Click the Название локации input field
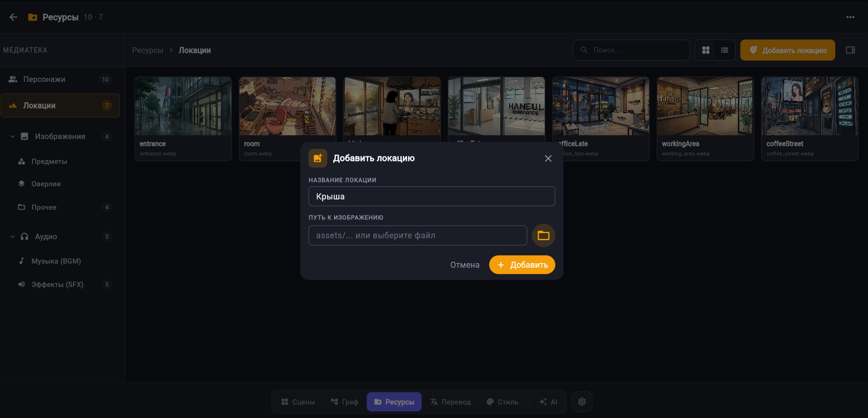The width and height of the screenshot is (868, 418). [x=432, y=197]
